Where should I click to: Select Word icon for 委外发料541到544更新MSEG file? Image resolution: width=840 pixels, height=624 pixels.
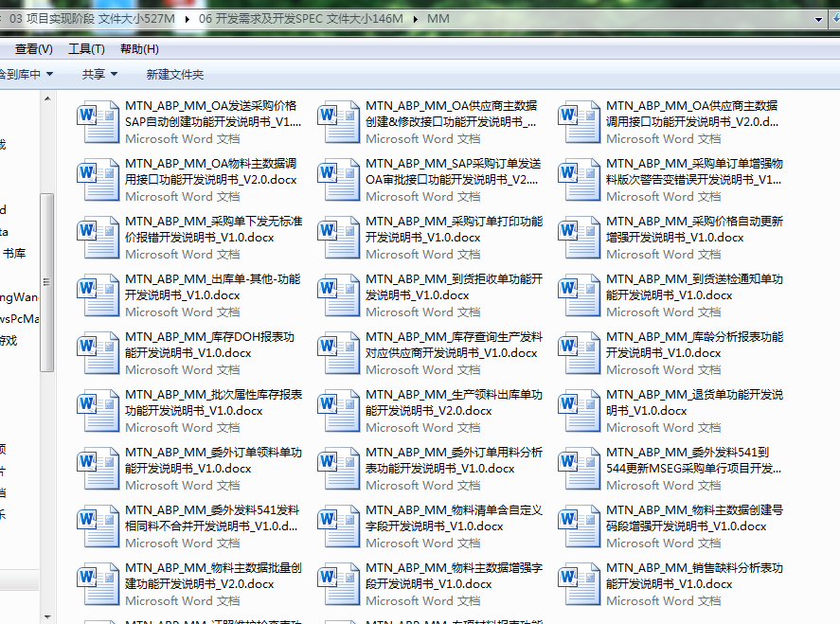[579, 469]
